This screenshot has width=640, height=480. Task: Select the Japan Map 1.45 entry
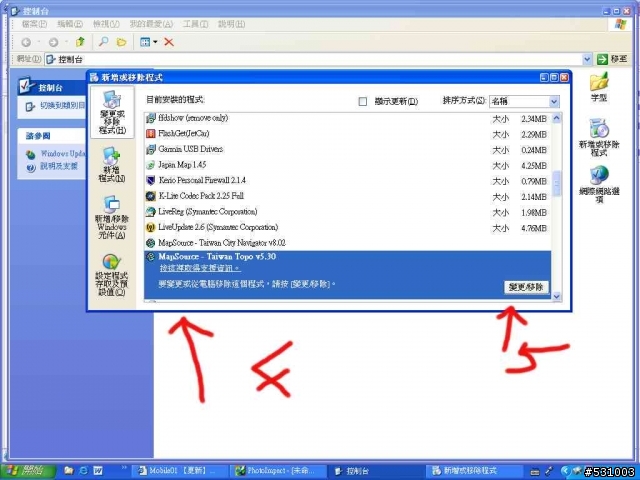point(347,165)
